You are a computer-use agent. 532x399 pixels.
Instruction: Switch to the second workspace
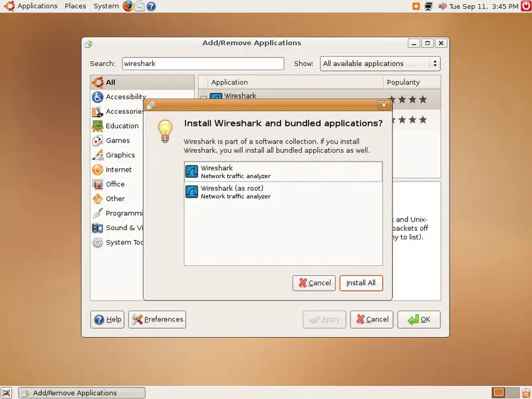[513, 392]
